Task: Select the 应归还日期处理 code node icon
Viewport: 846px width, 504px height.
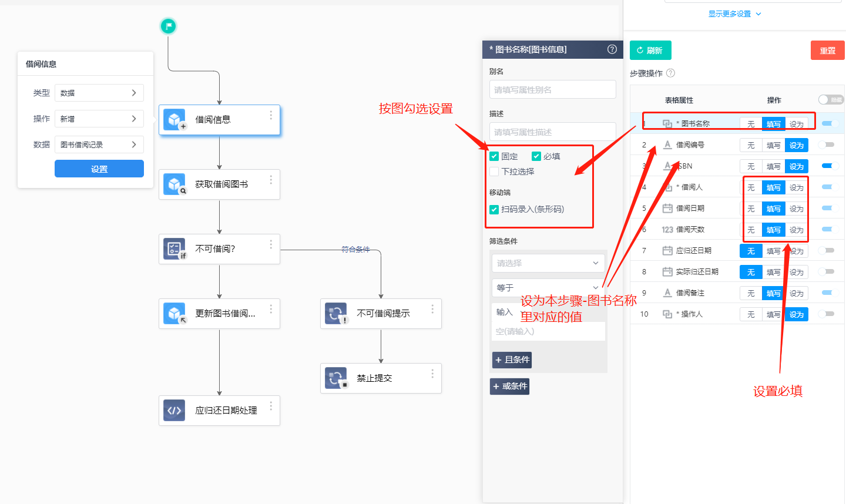Action: 174,410
